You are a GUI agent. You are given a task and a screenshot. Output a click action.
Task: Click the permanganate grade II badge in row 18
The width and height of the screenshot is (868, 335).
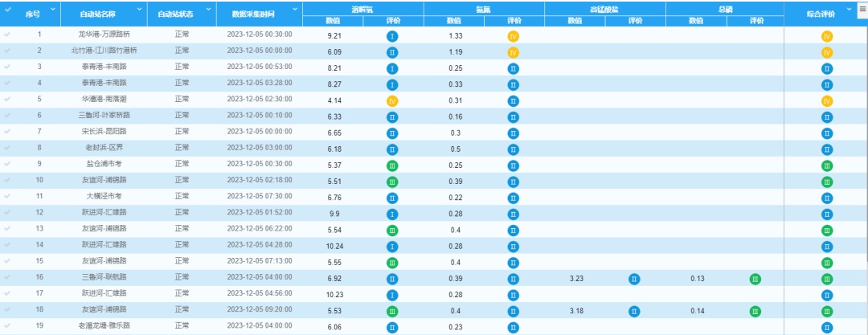coord(633,311)
